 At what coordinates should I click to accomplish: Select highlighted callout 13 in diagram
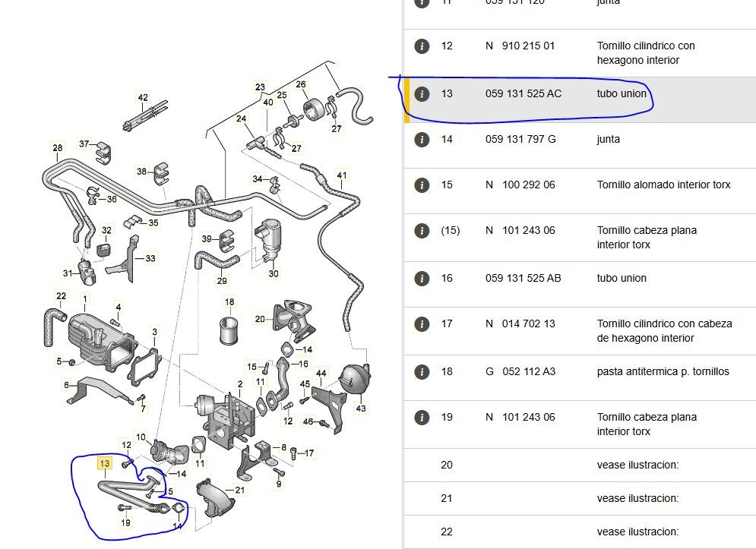tap(105, 462)
